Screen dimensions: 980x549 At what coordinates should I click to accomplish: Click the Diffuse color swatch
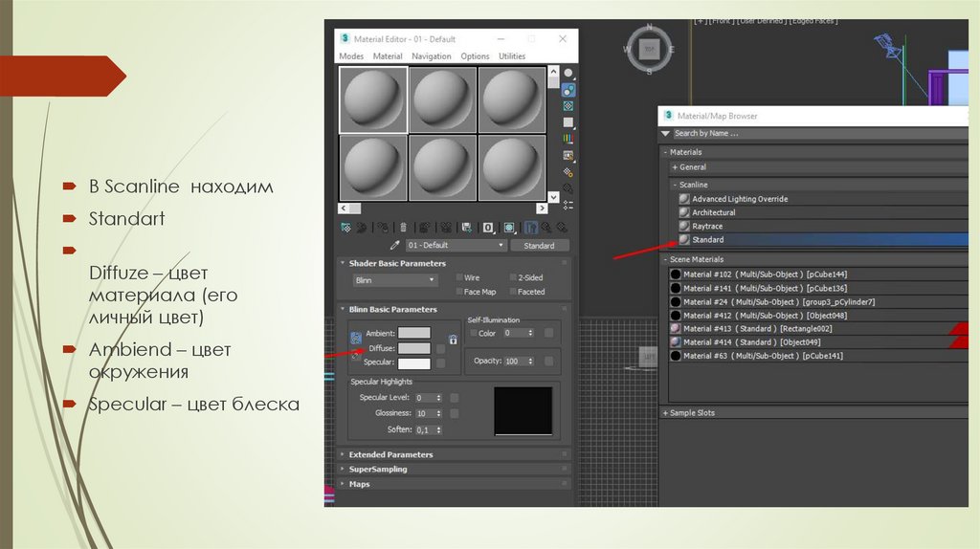414,348
